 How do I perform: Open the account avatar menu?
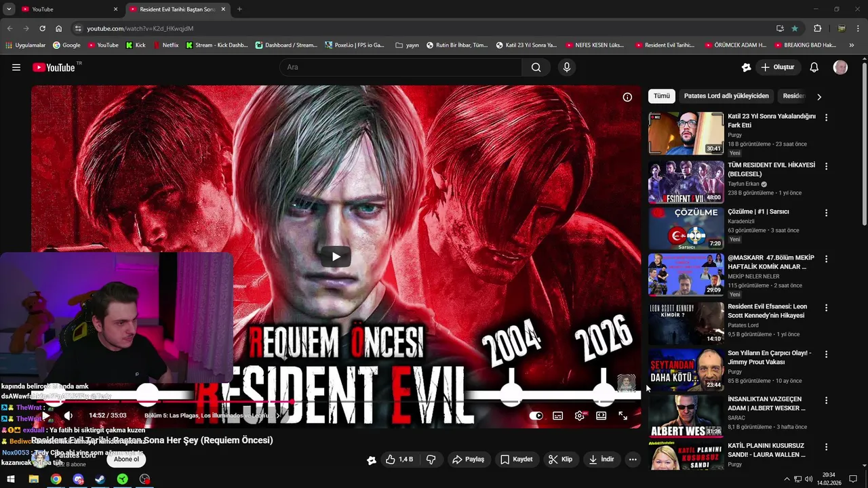840,67
